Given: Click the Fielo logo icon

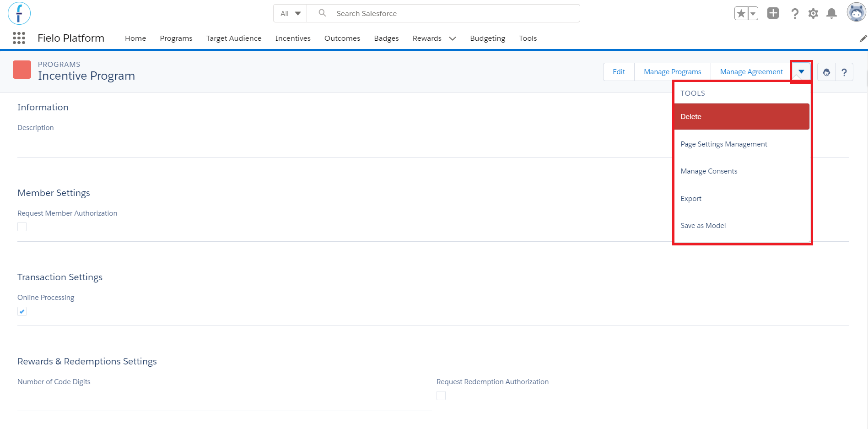Looking at the screenshot, I should (x=19, y=13).
